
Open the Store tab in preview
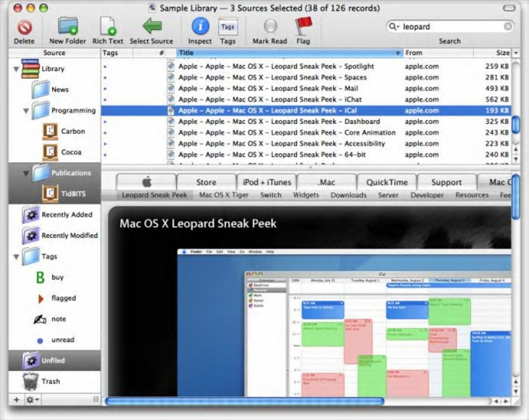pyautogui.click(x=206, y=182)
